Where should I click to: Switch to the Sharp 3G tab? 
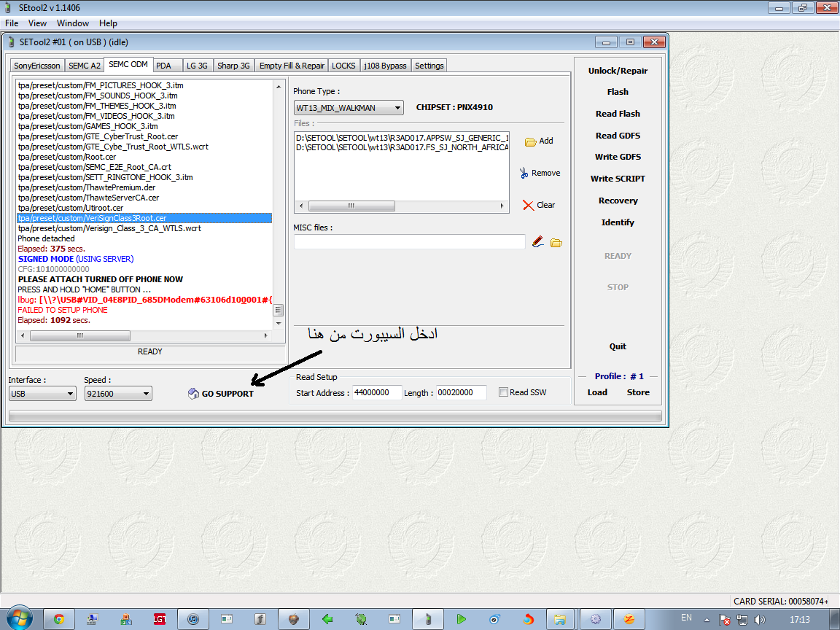(x=233, y=66)
